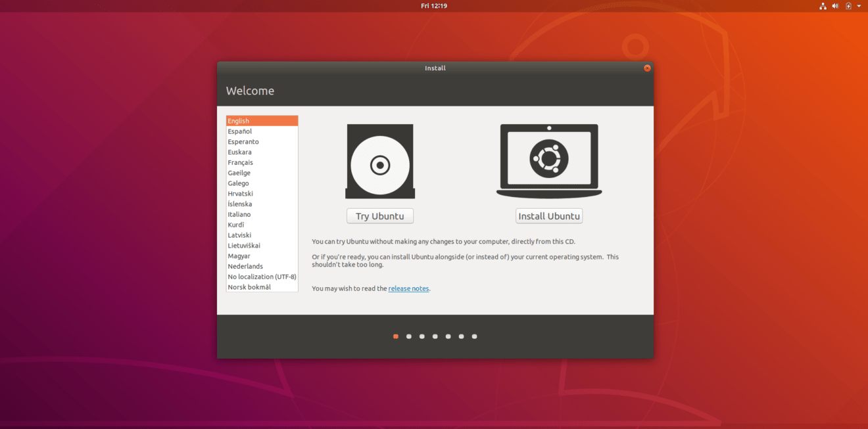868x429 pixels.
Task: Select Español from the language list
Action: 262,131
